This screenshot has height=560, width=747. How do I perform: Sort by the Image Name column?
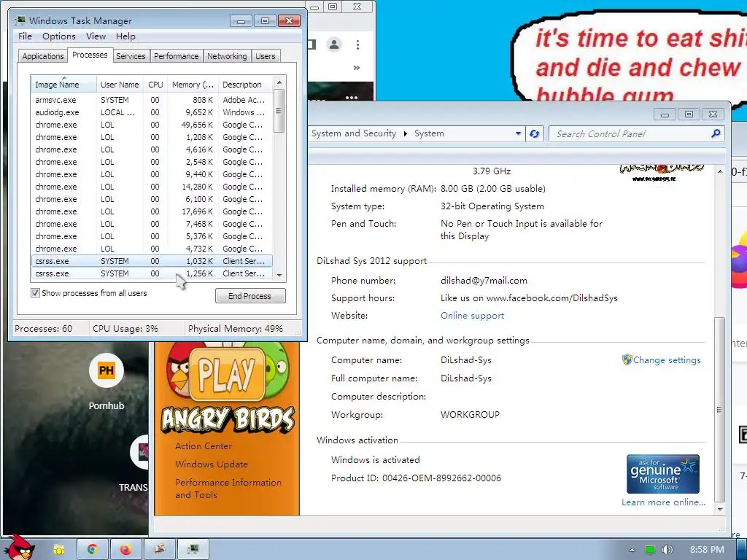(63, 85)
